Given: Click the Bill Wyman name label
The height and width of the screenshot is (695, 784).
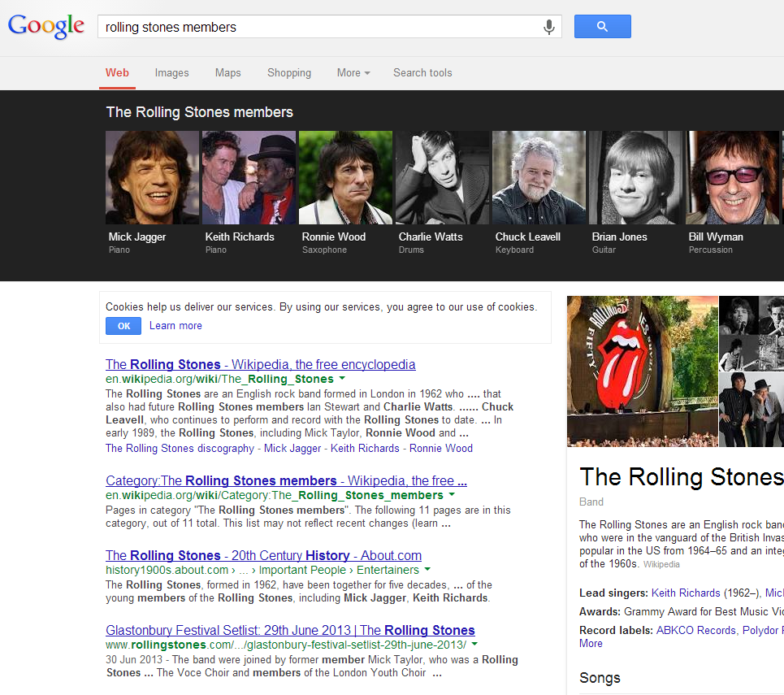Looking at the screenshot, I should click(x=716, y=237).
